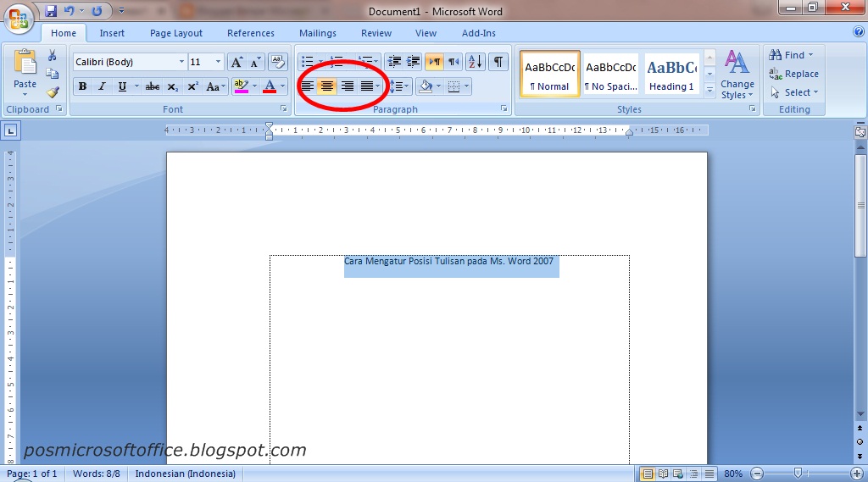This screenshot has height=482, width=868.
Task: Click the Paste clipboard icon
Action: click(x=25, y=62)
